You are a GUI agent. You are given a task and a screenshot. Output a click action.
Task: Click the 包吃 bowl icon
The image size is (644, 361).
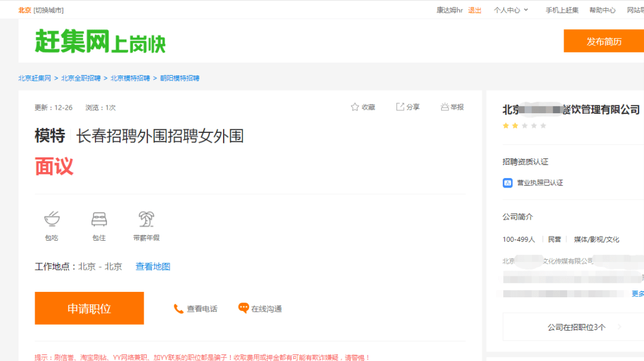(52, 219)
